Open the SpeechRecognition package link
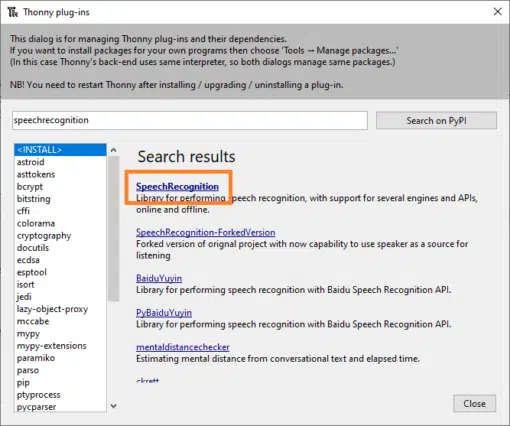The width and height of the screenshot is (510, 426). pos(177,187)
